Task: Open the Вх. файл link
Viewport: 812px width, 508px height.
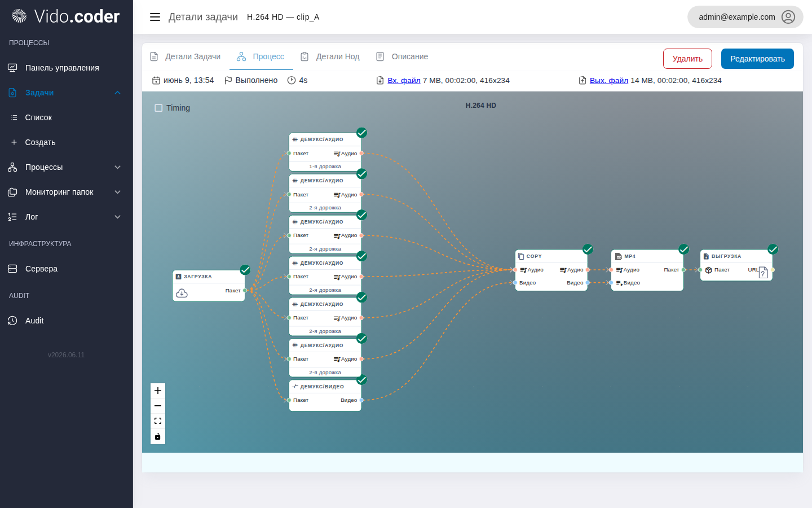Action: (404, 80)
